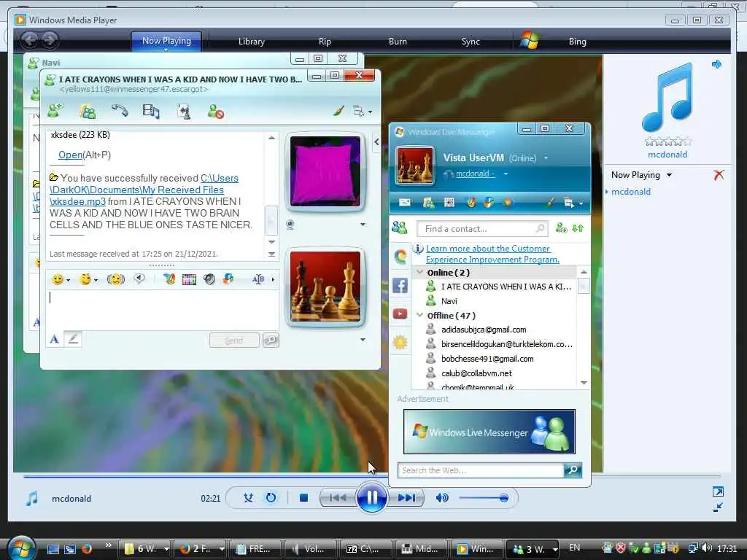Open the Bing tab
This screenshot has width=747, height=560.
click(578, 42)
